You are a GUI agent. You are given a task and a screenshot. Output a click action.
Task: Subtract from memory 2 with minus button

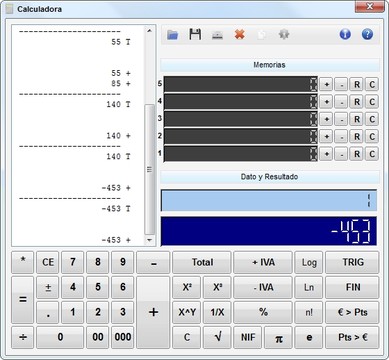341,137
